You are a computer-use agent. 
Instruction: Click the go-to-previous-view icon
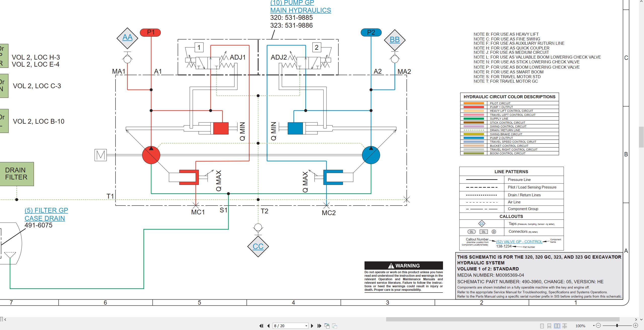point(327,326)
